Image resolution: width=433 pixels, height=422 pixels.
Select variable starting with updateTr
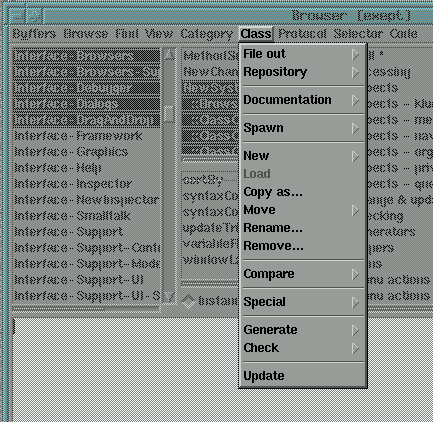(210, 228)
